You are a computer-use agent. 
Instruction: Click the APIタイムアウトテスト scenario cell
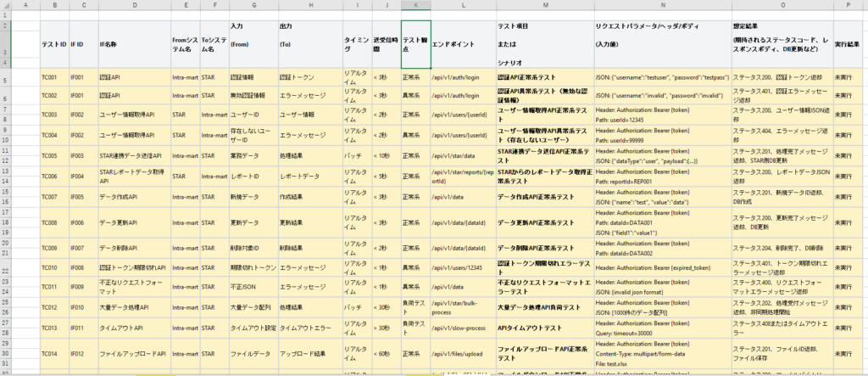(546, 328)
